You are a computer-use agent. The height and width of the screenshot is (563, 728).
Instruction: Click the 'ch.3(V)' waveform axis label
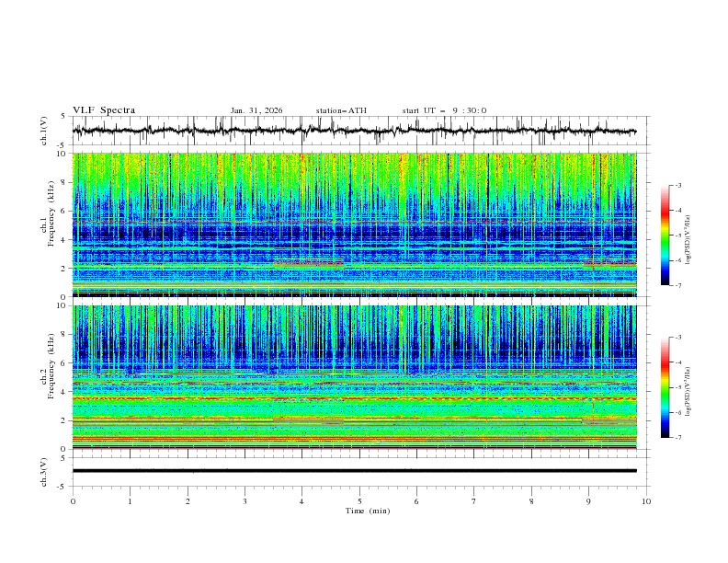(x=44, y=472)
